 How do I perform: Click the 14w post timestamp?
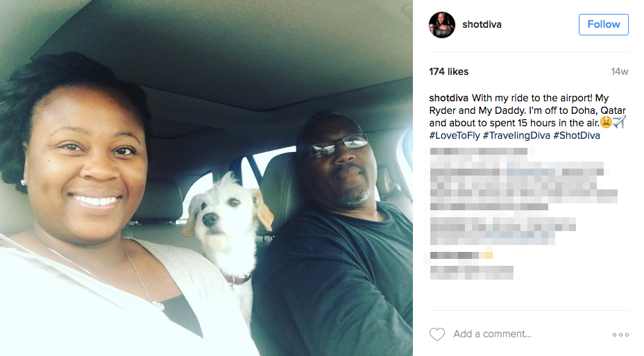619,71
